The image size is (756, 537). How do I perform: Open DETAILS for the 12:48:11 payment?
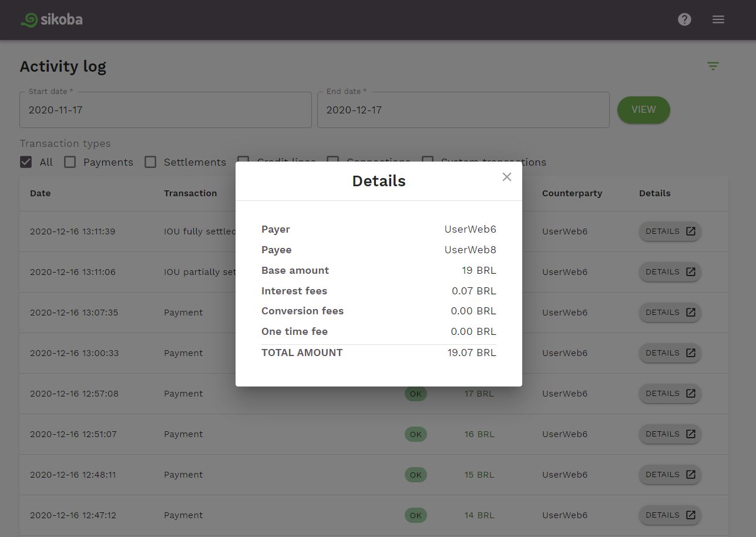(x=670, y=475)
